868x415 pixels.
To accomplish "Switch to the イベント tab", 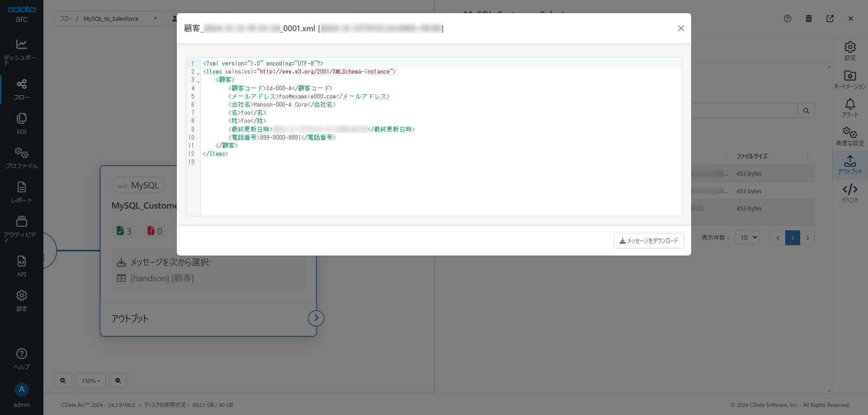I will pyautogui.click(x=850, y=193).
